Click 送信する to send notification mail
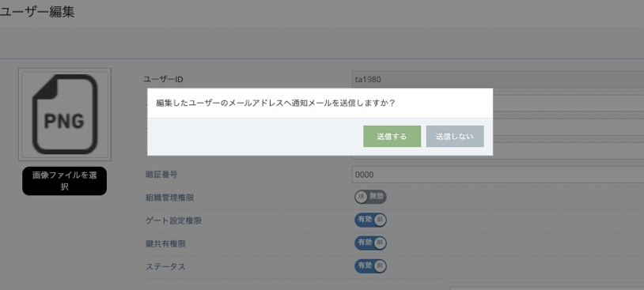Image resolution: width=644 pixels, height=290 pixels. pos(392,136)
